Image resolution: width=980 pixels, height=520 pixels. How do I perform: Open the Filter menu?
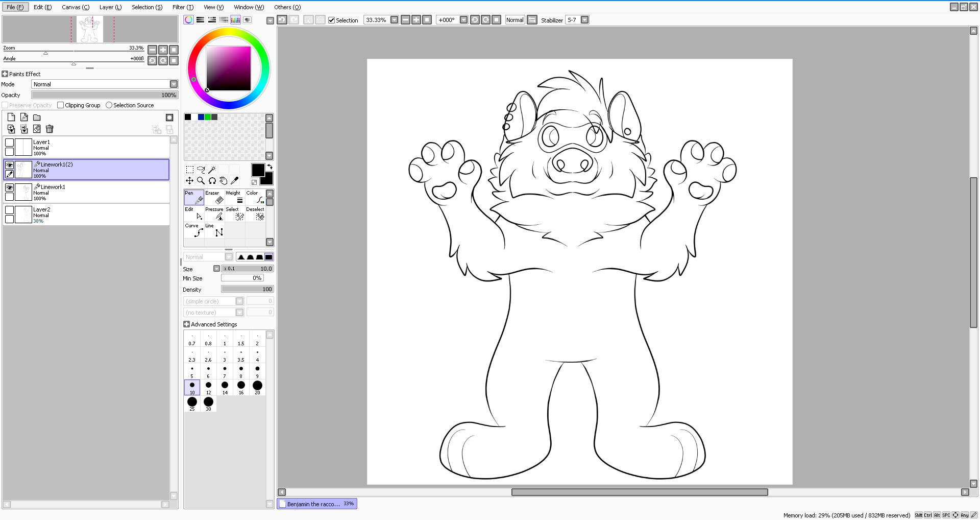click(182, 7)
